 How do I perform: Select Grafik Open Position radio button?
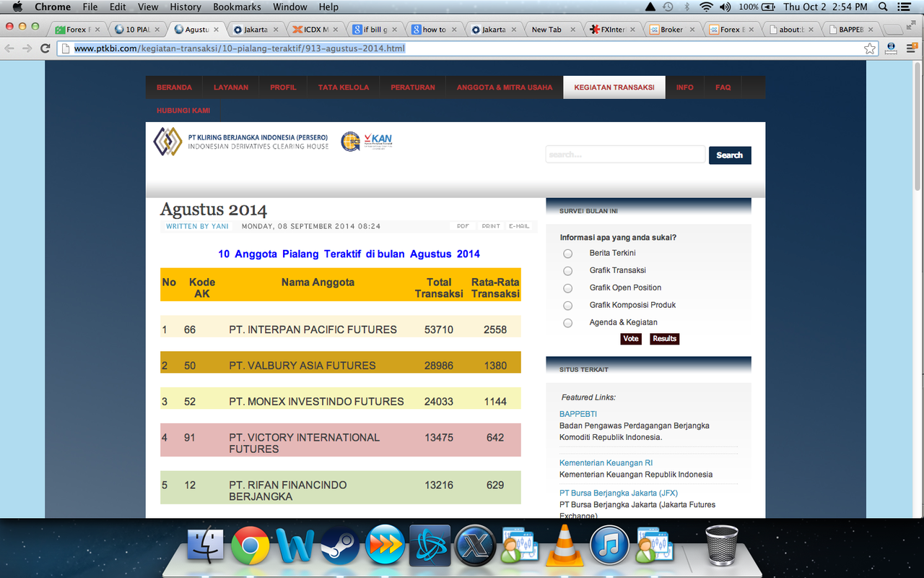pyautogui.click(x=568, y=288)
